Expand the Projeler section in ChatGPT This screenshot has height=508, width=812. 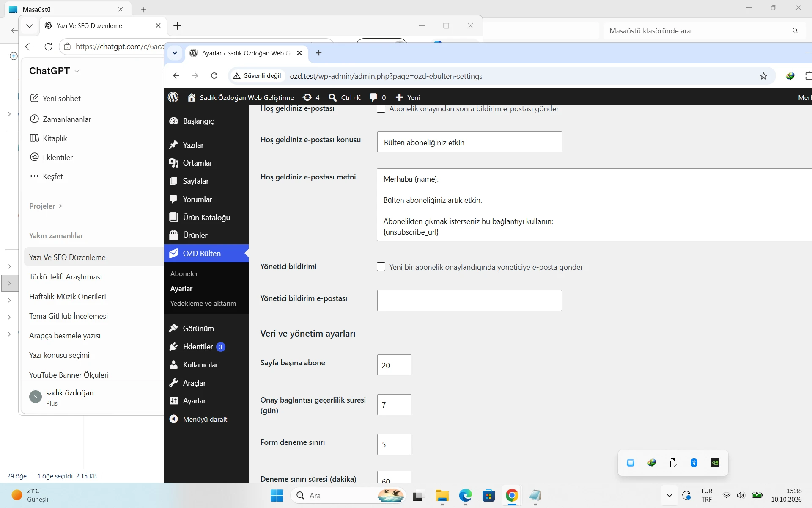pos(46,206)
